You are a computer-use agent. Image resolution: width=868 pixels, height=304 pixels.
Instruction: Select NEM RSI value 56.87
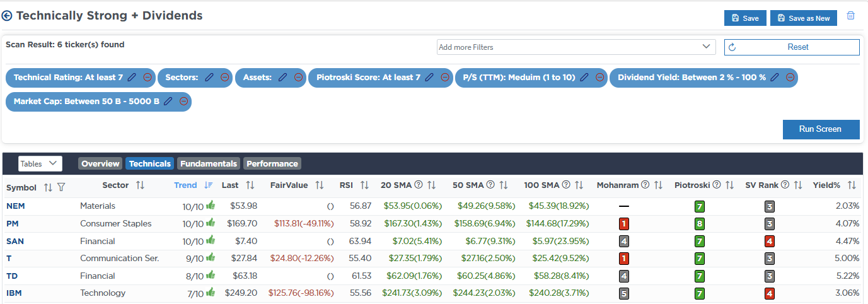click(361, 206)
